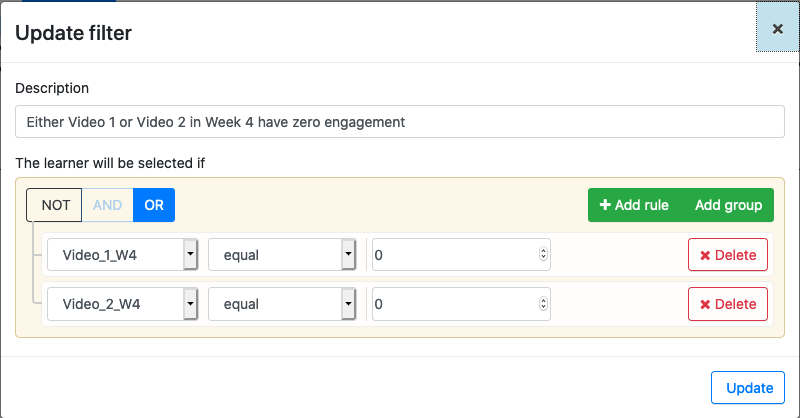Open the Video_2_W4 column dropdown
This screenshot has width=800, height=418.
click(x=122, y=304)
